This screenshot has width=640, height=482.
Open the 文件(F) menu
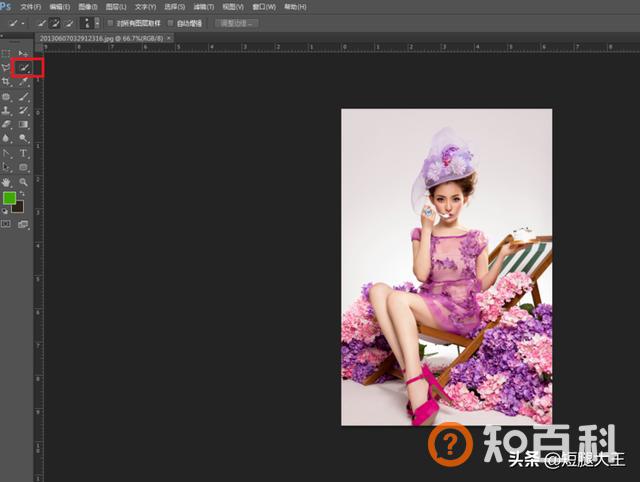coord(31,7)
